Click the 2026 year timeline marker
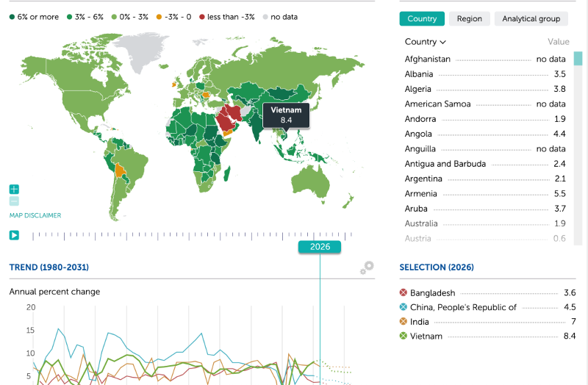The height and width of the screenshot is (385, 588). click(x=320, y=247)
